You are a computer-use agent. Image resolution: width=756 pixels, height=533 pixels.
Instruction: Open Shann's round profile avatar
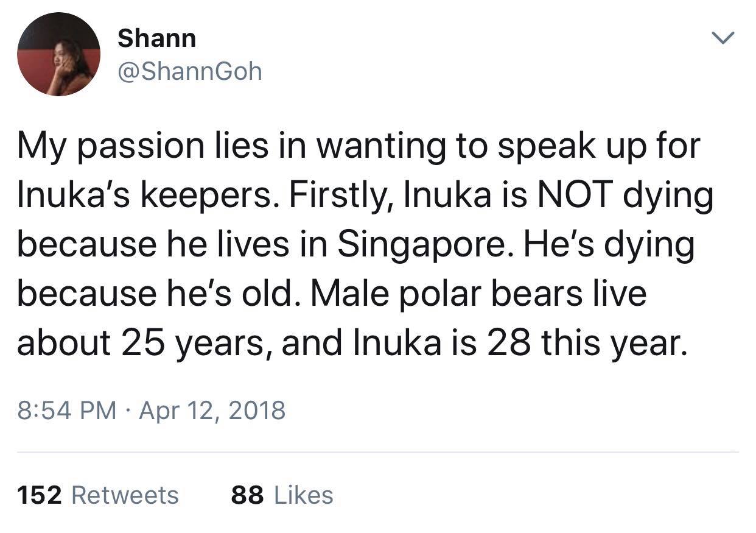point(58,54)
